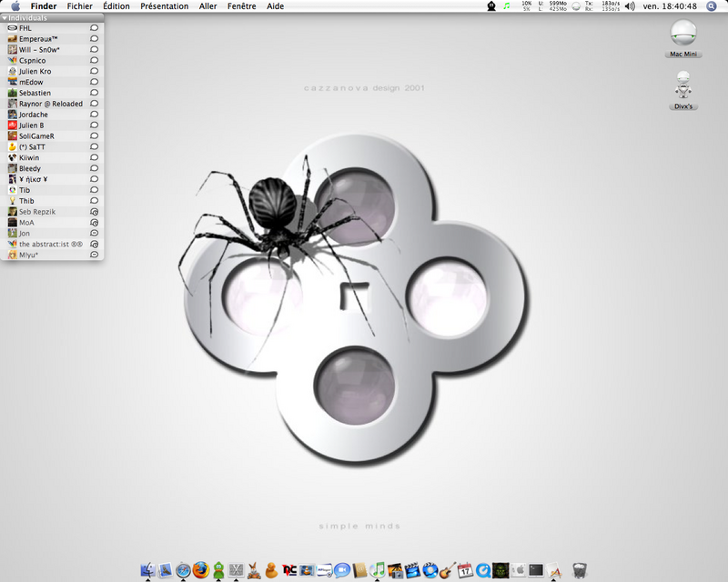728x582 pixels.
Task: Select contact the abstract:ist
Action: (x=53, y=244)
